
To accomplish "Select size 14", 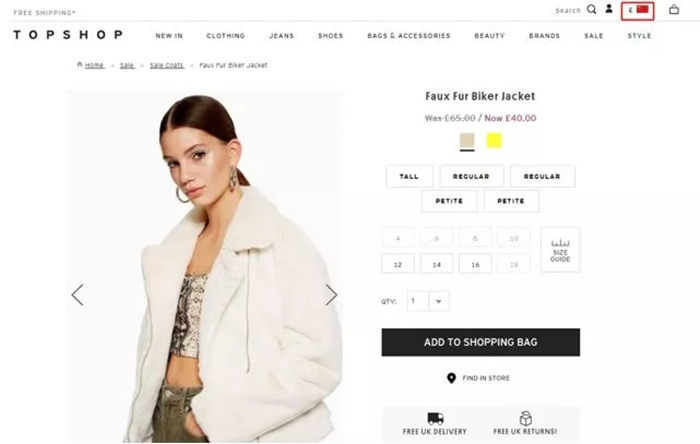I will pyautogui.click(x=437, y=264).
